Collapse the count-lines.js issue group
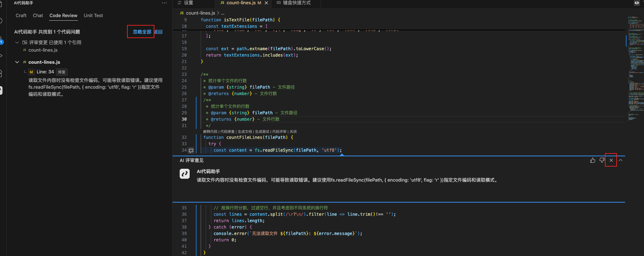 point(17,62)
